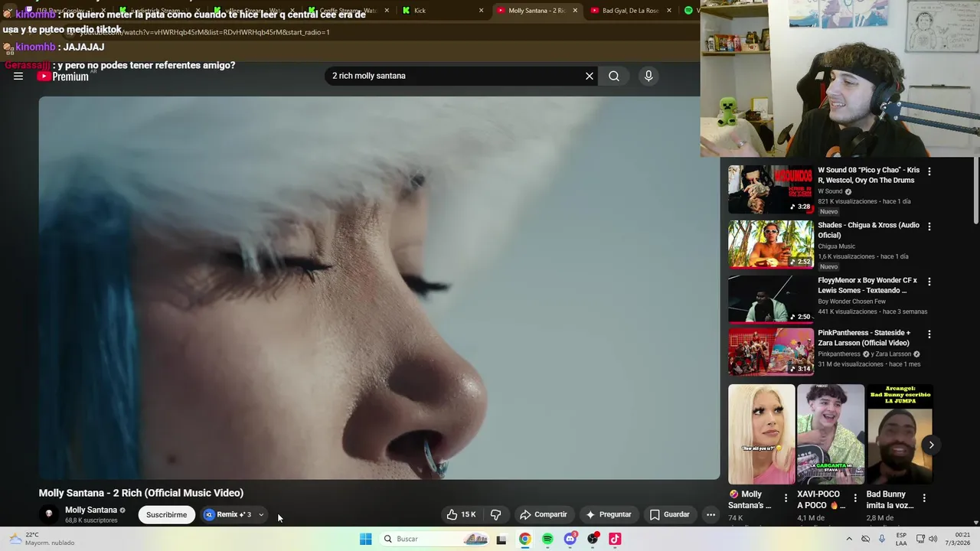Screen dimensions: 980x551
Task: Play Shades Chigua & Xross thumbnail
Action: click(x=771, y=244)
